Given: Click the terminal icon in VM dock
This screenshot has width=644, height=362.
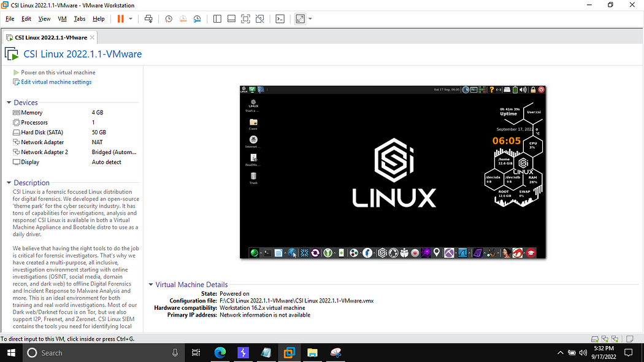Looking at the screenshot, I should coord(267,253).
